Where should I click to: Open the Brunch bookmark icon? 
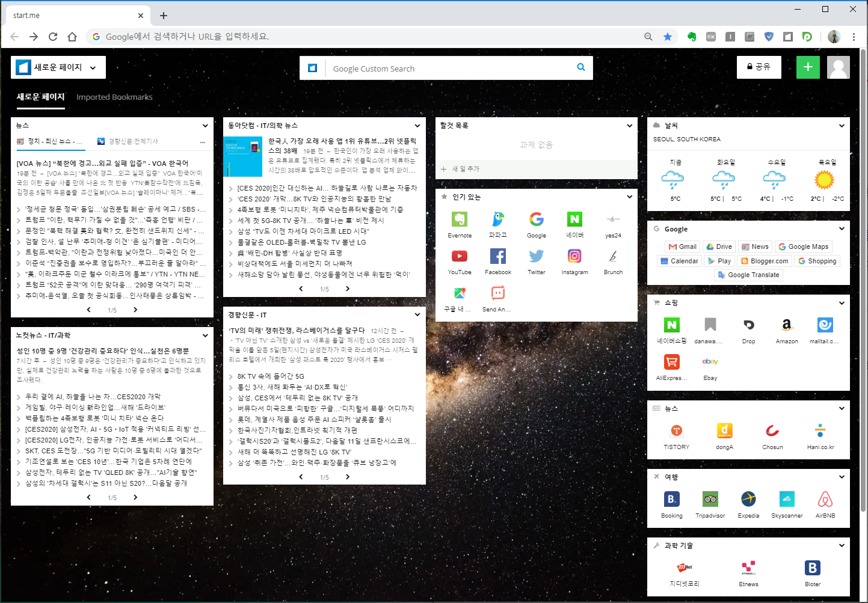tap(613, 256)
